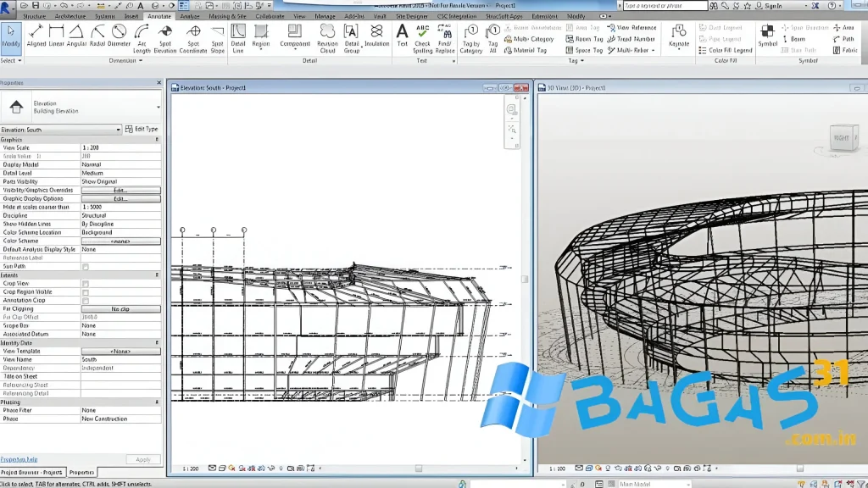Screen dimensions: 868x488
Task: Click the ViewCube RIGHT face
Action: click(x=842, y=138)
